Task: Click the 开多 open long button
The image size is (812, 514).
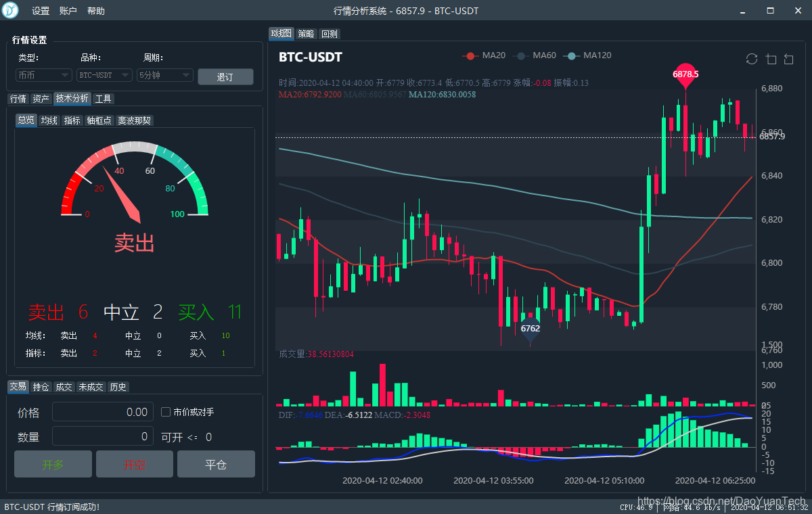Action: (53, 464)
